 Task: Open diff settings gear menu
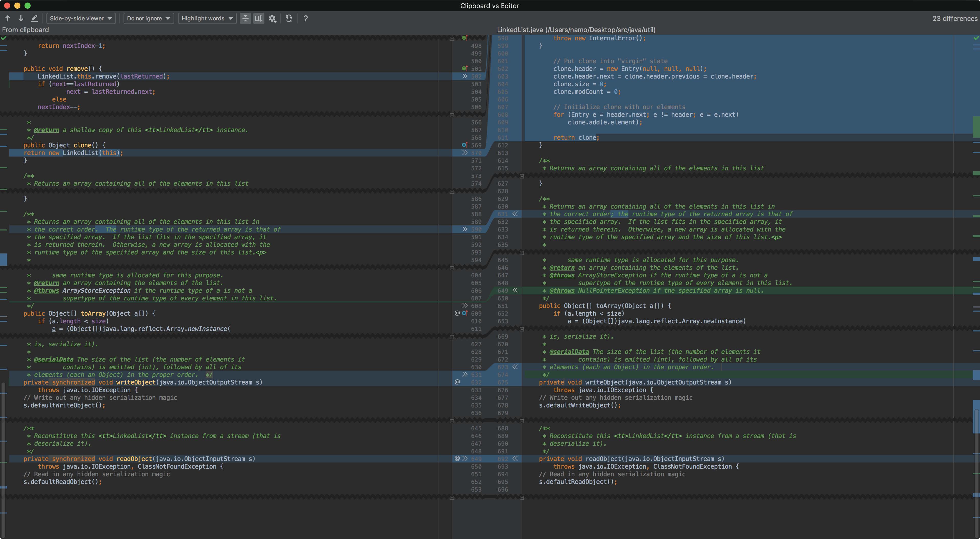pyautogui.click(x=272, y=18)
